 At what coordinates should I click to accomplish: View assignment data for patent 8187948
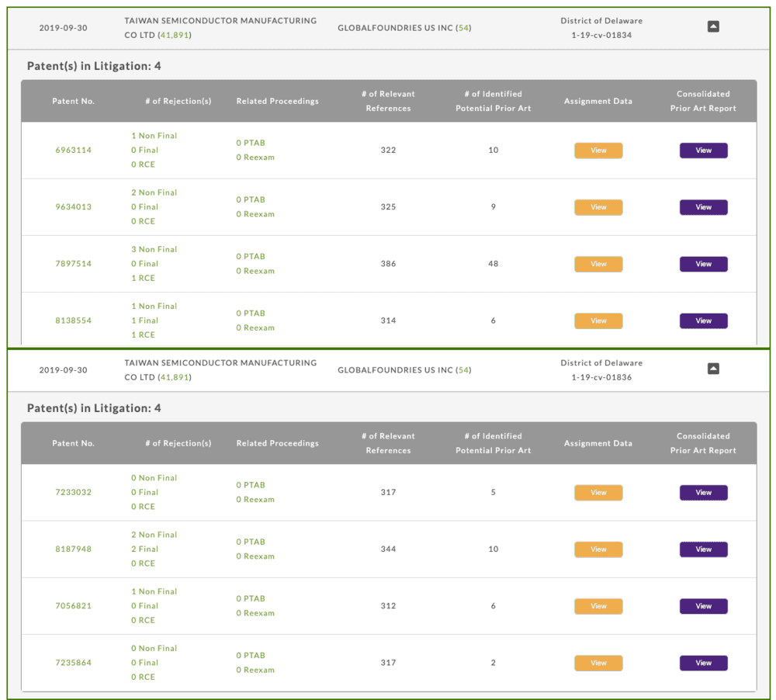coord(598,549)
